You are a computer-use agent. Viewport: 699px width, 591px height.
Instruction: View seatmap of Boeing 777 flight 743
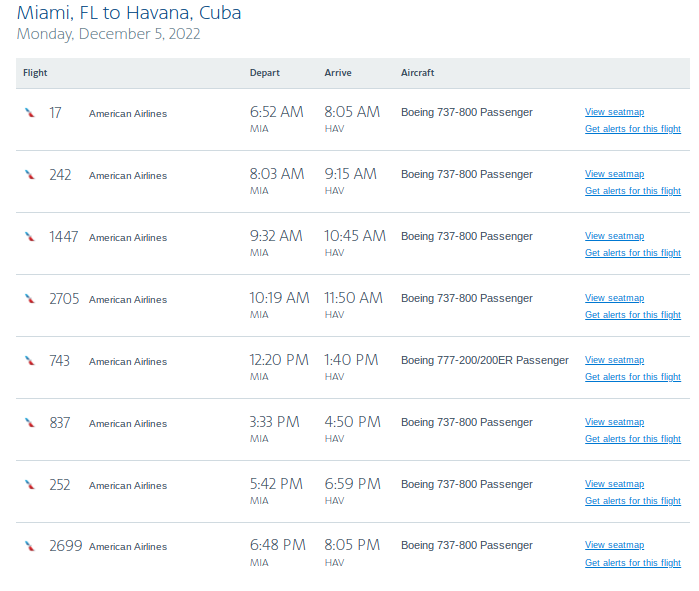point(614,360)
